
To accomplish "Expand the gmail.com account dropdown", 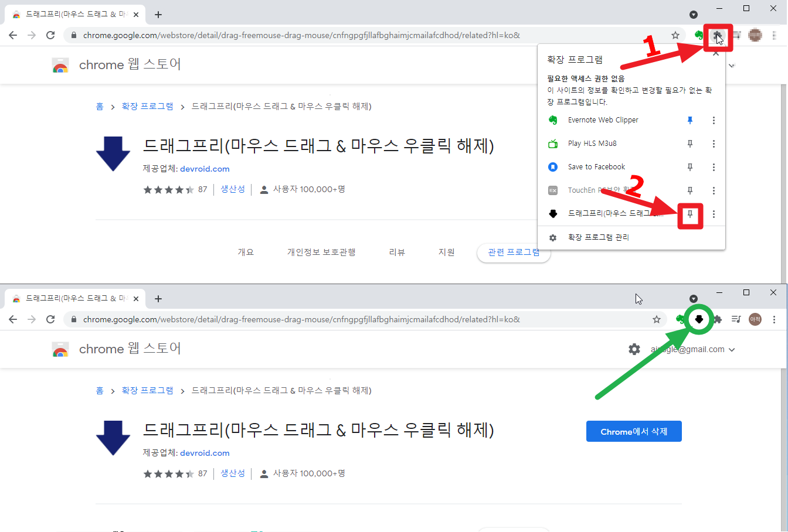I will pyautogui.click(x=732, y=350).
